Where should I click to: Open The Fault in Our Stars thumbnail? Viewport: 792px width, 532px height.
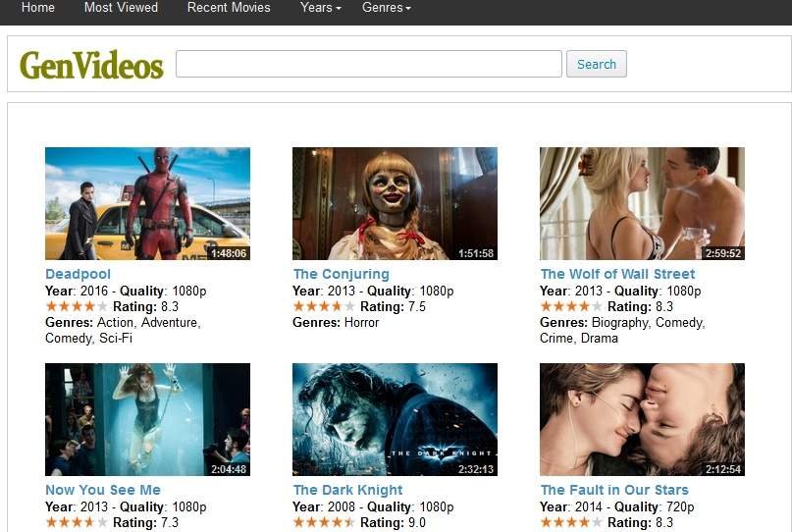642,419
